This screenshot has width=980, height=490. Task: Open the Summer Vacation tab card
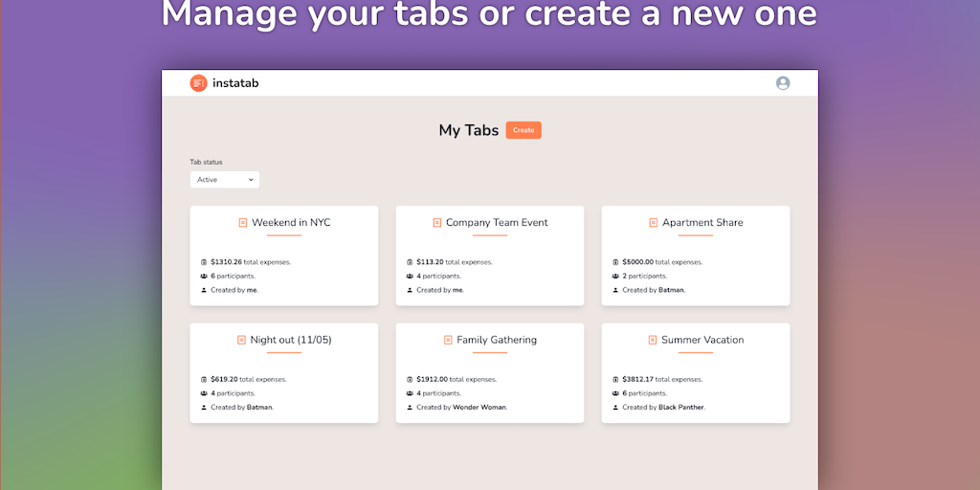696,372
